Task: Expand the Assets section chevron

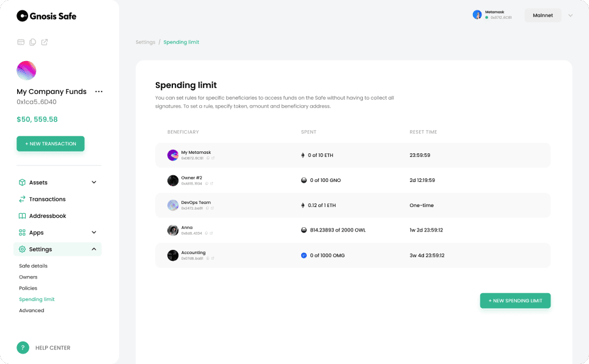Action: (93, 182)
